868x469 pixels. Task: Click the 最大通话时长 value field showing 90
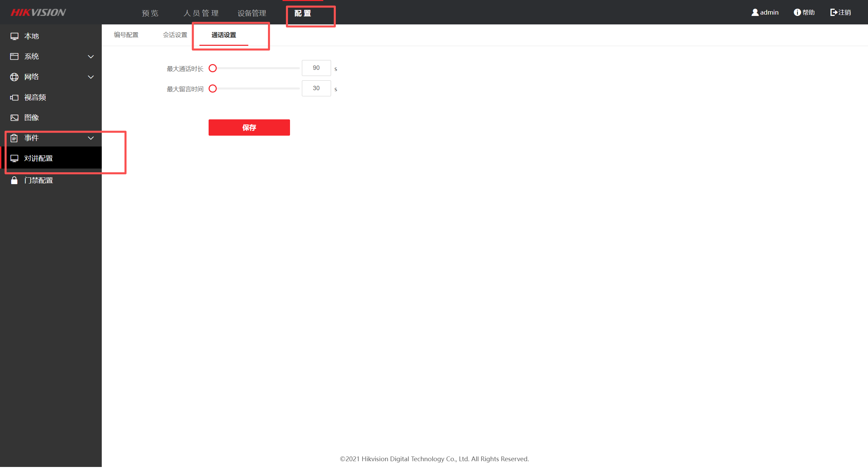[316, 68]
